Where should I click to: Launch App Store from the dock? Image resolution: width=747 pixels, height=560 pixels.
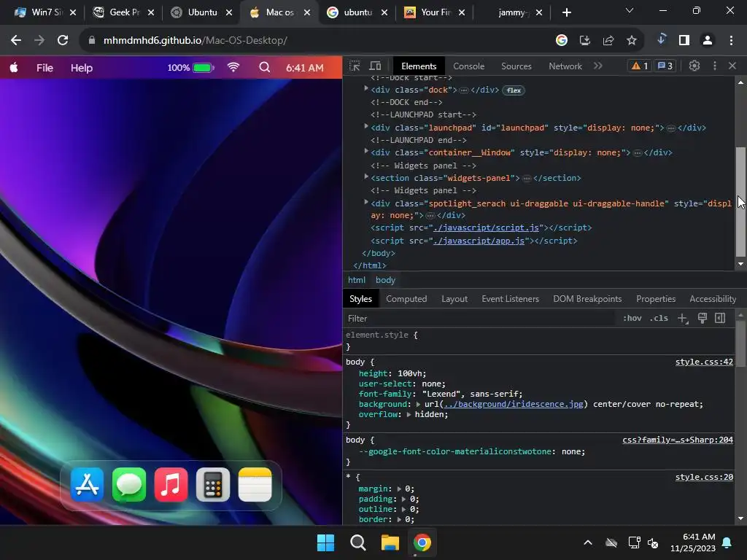point(88,485)
